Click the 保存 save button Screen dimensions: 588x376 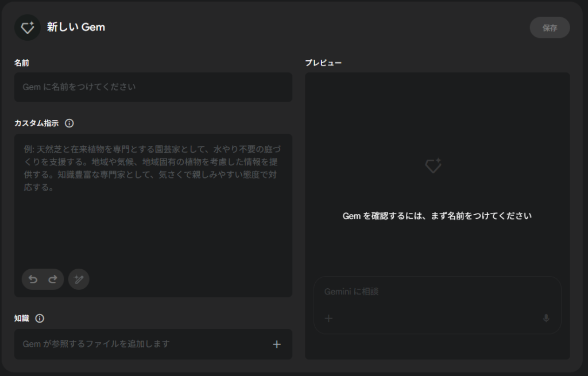pyautogui.click(x=550, y=28)
